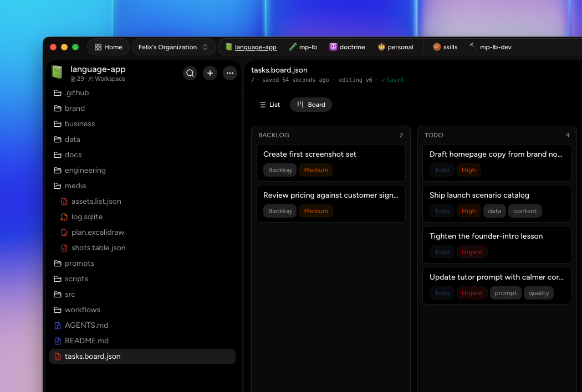Click the data tag on Ship launch card

pos(494,211)
